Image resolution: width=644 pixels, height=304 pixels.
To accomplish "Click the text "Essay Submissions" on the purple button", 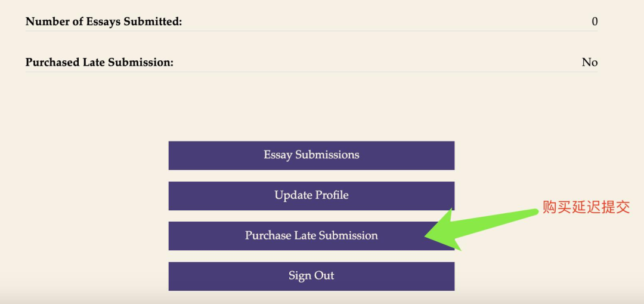I will [x=311, y=155].
